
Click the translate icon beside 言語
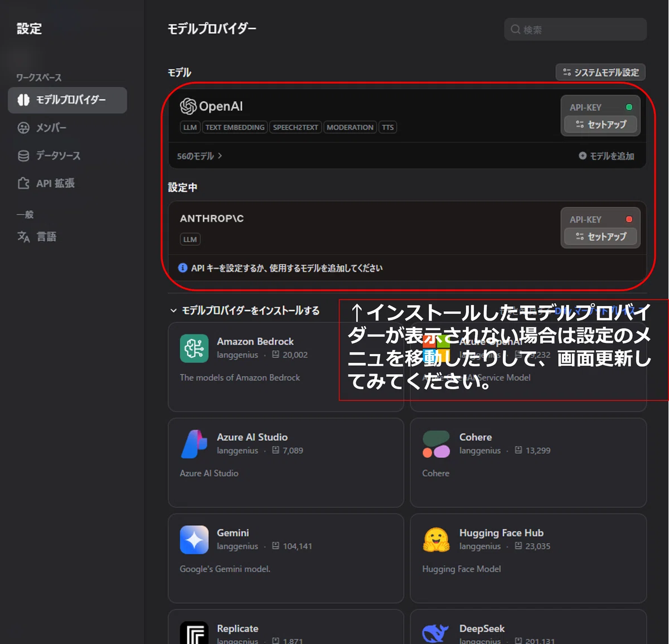pos(23,237)
